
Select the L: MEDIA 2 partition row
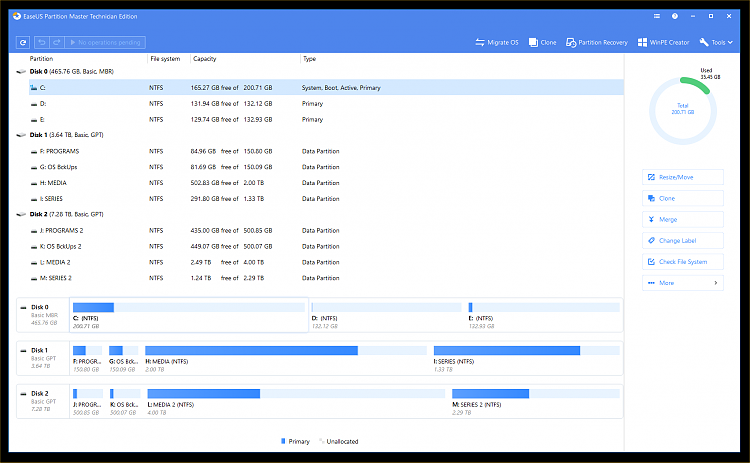pyautogui.click(x=326, y=262)
